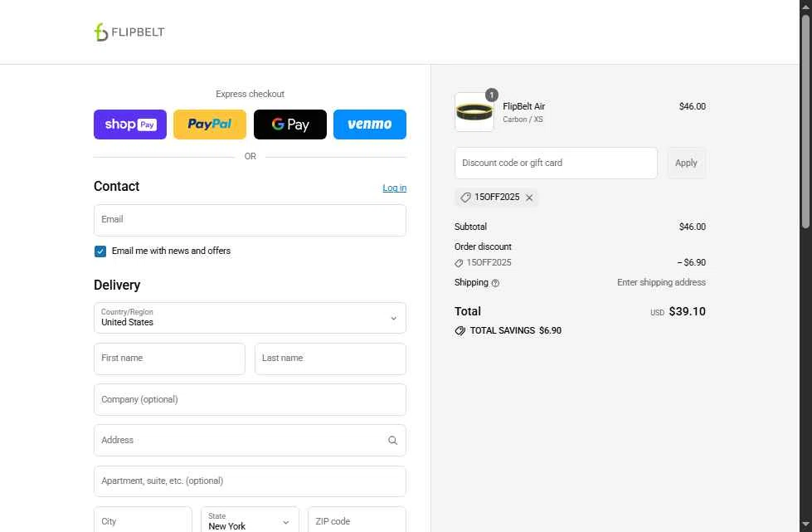The width and height of the screenshot is (812, 532).
Task: Click the First name field
Action: coord(169,359)
